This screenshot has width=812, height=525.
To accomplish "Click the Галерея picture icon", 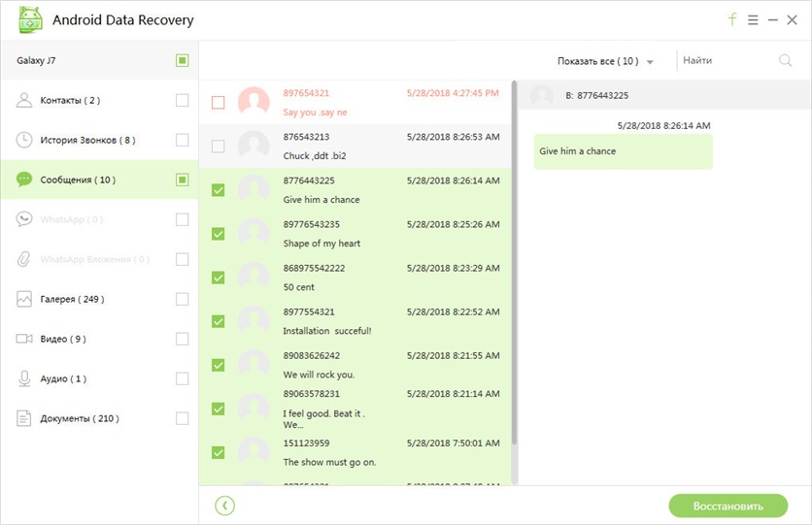I will point(24,299).
